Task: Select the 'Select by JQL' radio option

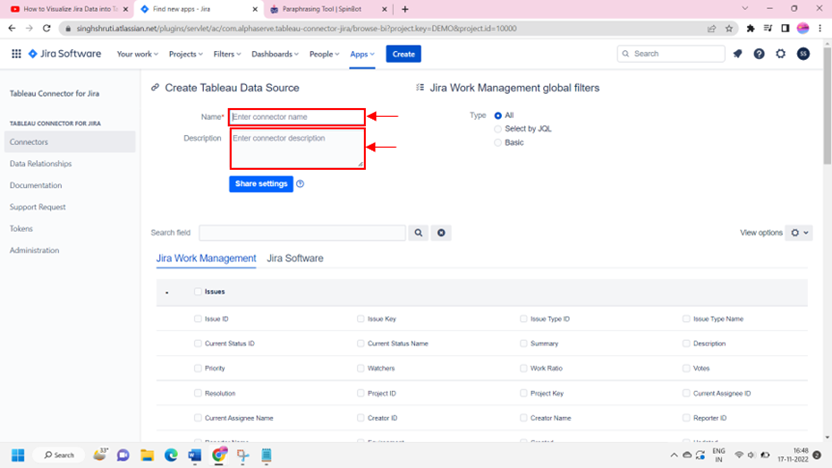Action: click(498, 129)
